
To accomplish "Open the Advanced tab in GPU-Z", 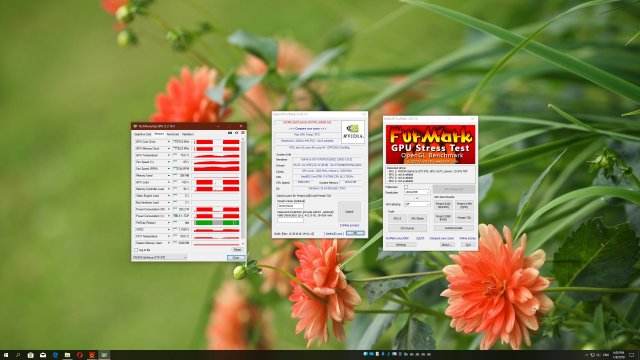I will coord(173,134).
